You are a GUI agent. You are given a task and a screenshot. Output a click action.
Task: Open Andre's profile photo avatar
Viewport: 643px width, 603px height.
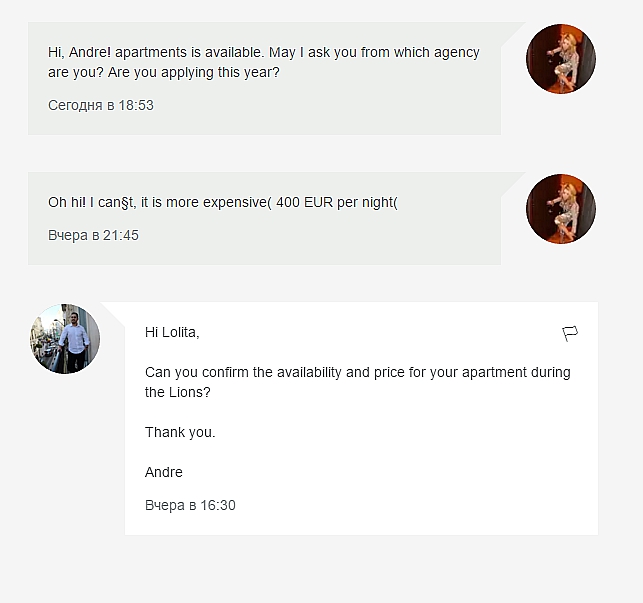(x=65, y=339)
